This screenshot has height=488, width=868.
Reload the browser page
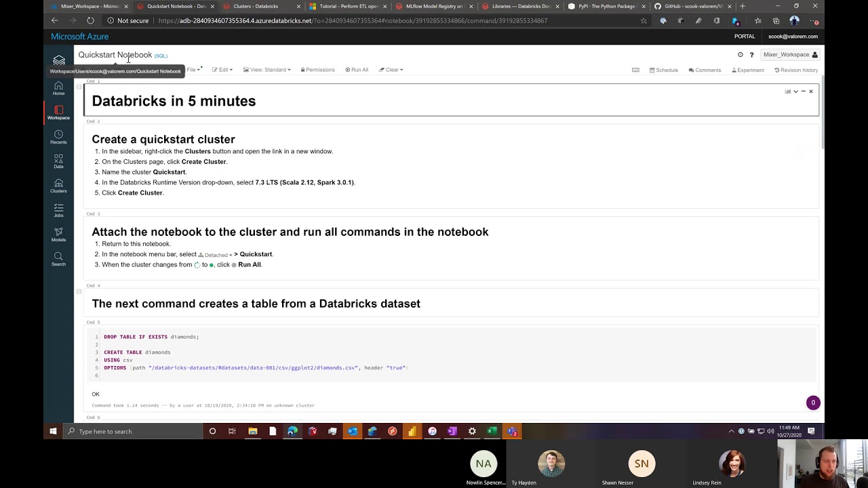pos(90,20)
